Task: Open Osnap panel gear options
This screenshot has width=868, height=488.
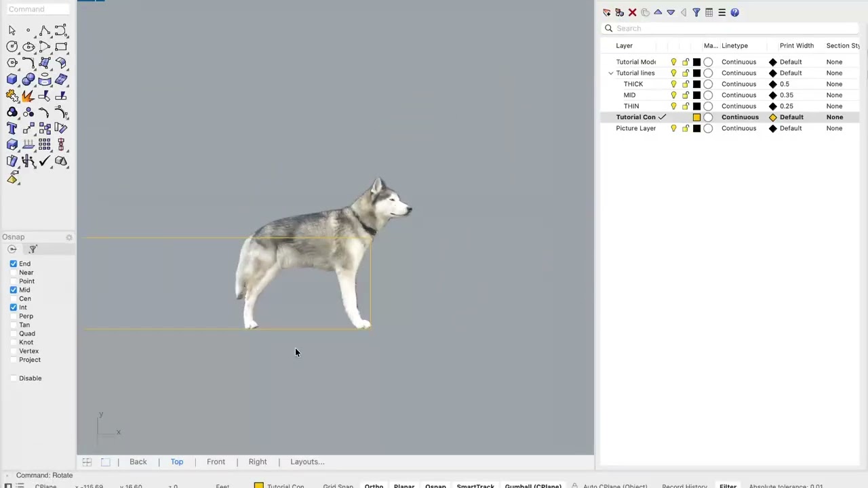Action: point(68,237)
